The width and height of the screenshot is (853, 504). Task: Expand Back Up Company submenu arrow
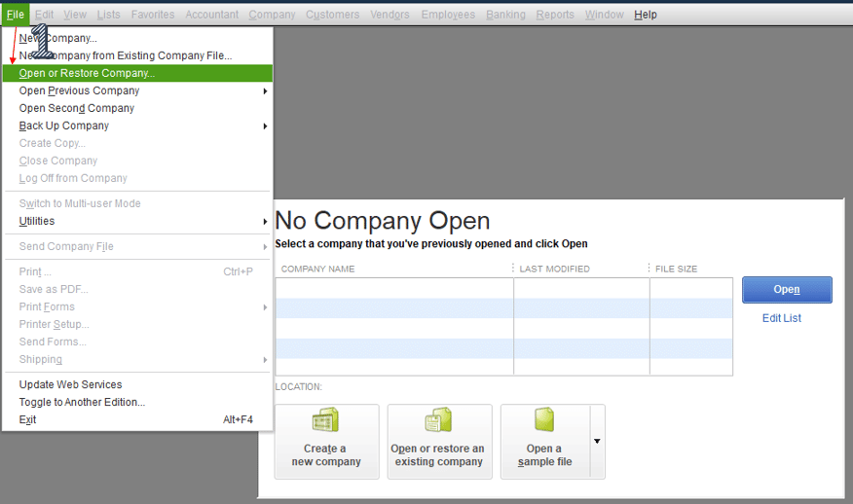[x=265, y=126]
